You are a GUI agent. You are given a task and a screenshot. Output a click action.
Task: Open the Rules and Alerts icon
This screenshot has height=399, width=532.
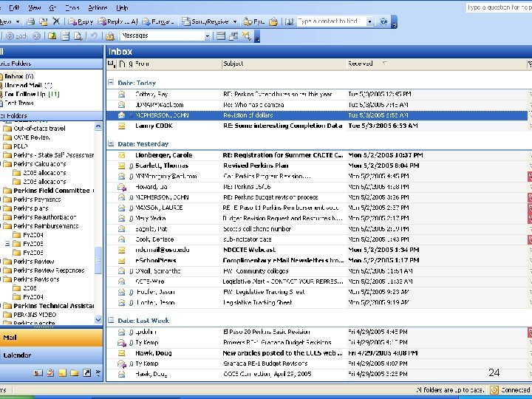[x=110, y=36]
